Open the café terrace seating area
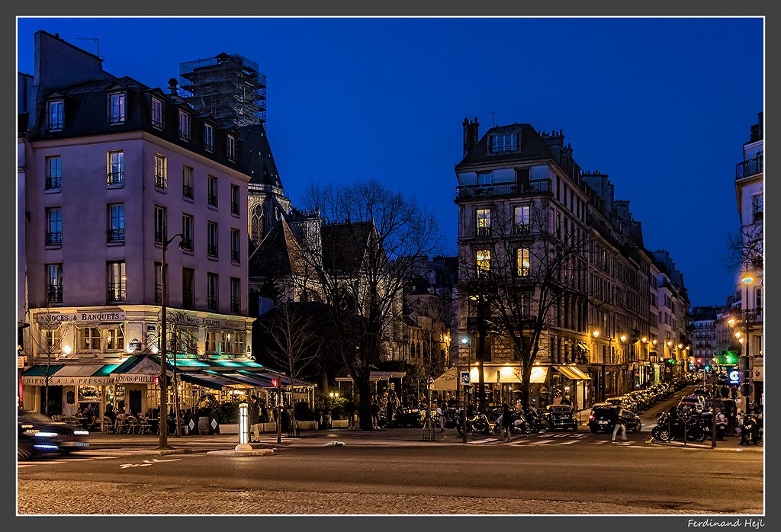The height and width of the screenshot is (532, 781). point(130,419)
